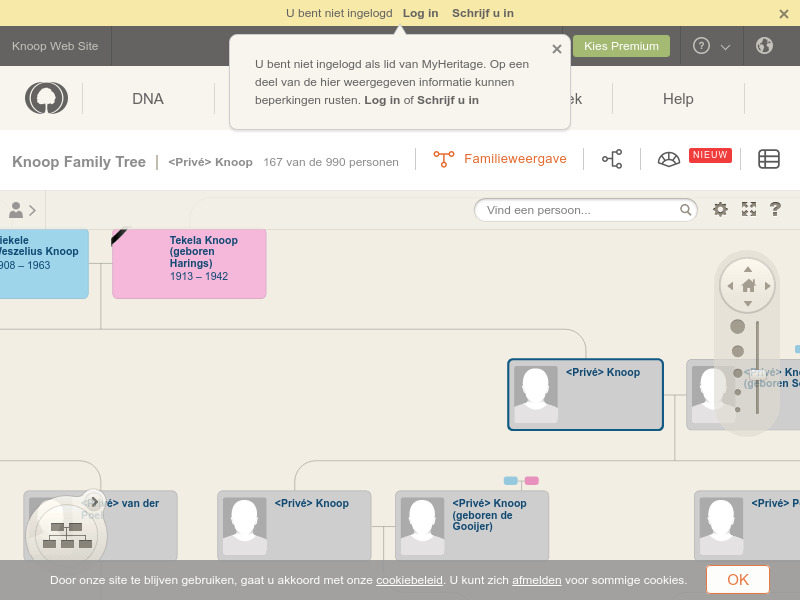Open the help question mark icon
Image resolution: width=800 pixels, height=600 pixels.
point(774,210)
